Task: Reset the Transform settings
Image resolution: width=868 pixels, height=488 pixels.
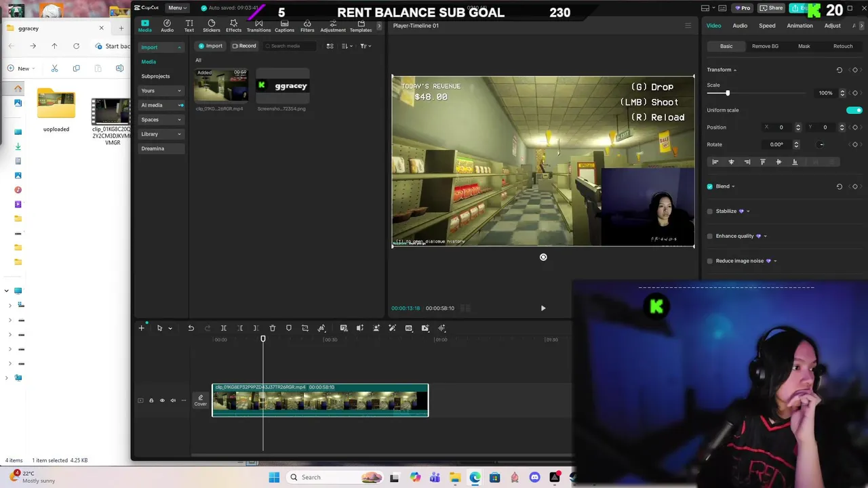Action: pos(840,70)
